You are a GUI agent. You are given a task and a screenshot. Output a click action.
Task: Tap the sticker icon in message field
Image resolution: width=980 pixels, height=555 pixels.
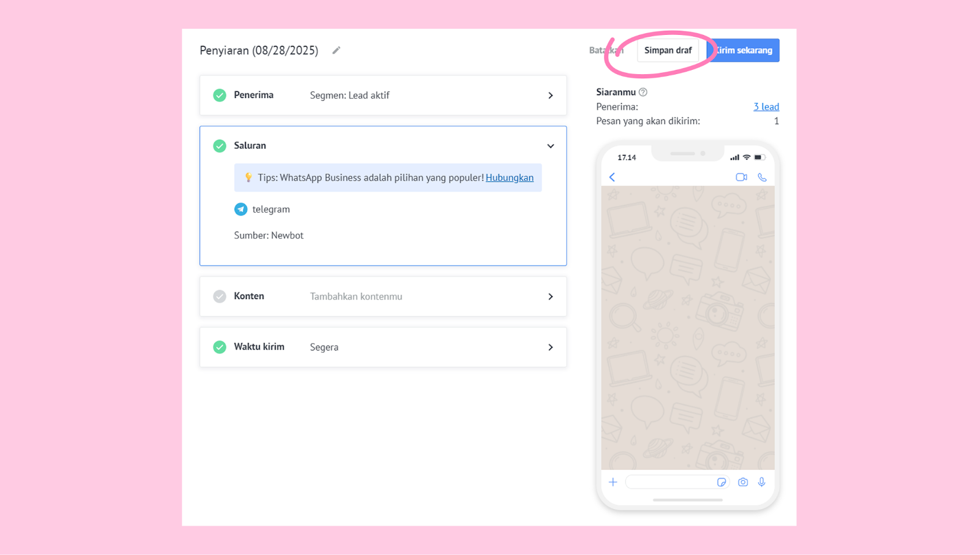(x=722, y=482)
